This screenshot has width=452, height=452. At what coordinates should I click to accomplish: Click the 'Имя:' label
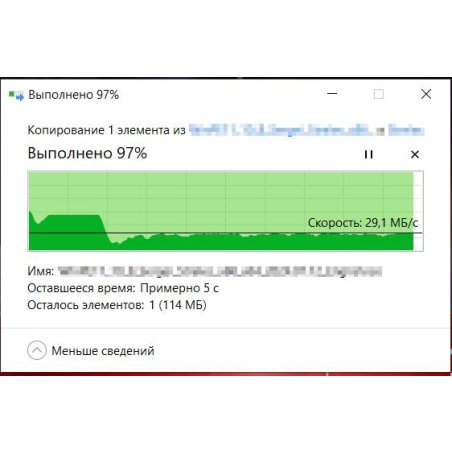pos(41,271)
